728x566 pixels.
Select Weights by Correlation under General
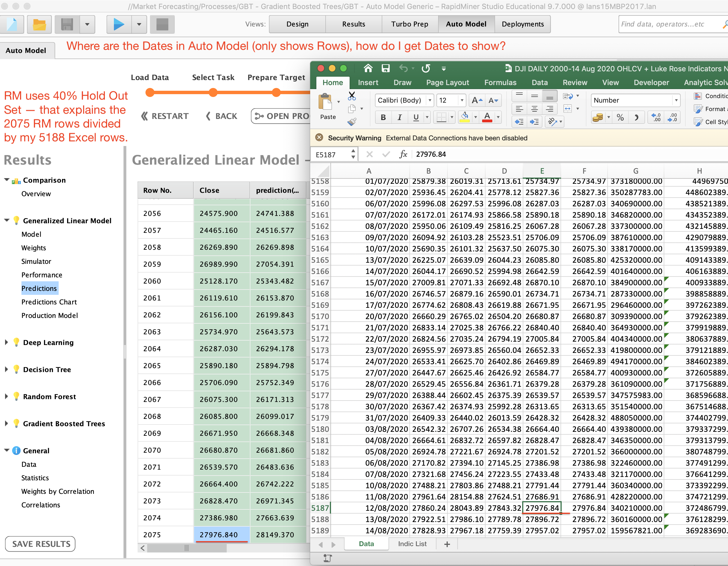(x=58, y=491)
